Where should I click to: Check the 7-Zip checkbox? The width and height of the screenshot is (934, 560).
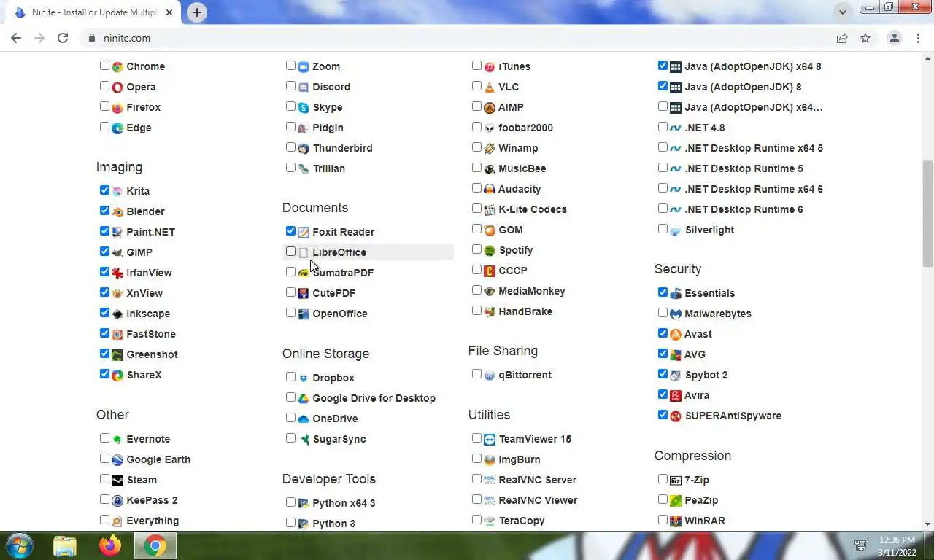(663, 479)
